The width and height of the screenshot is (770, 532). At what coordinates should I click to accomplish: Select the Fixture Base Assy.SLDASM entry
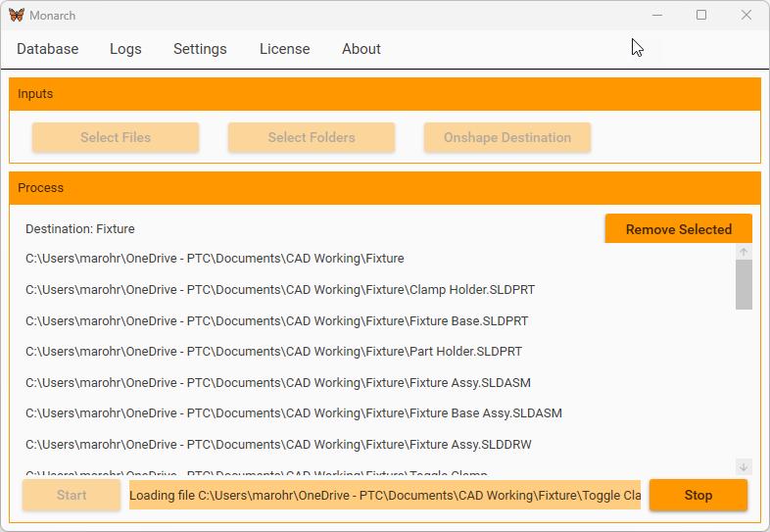294,413
